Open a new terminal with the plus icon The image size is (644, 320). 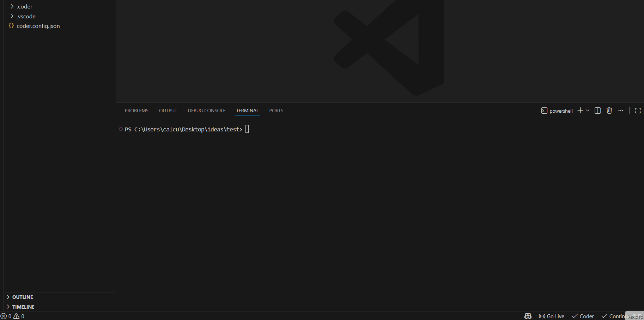tap(579, 110)
